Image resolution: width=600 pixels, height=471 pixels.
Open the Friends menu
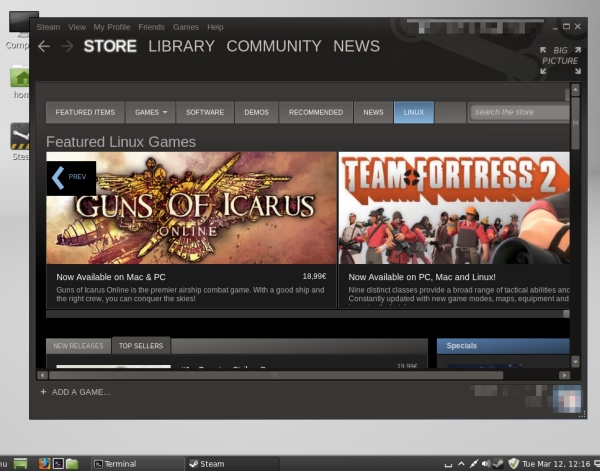pyautogui.click(x=151, y=27)
